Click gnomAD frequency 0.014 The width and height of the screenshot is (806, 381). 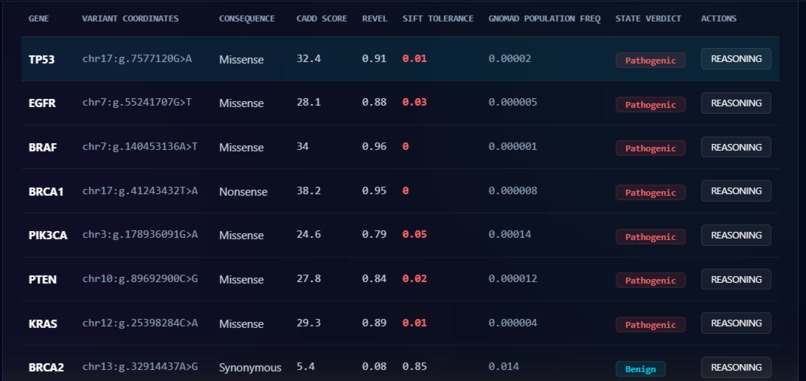point(503,367)
